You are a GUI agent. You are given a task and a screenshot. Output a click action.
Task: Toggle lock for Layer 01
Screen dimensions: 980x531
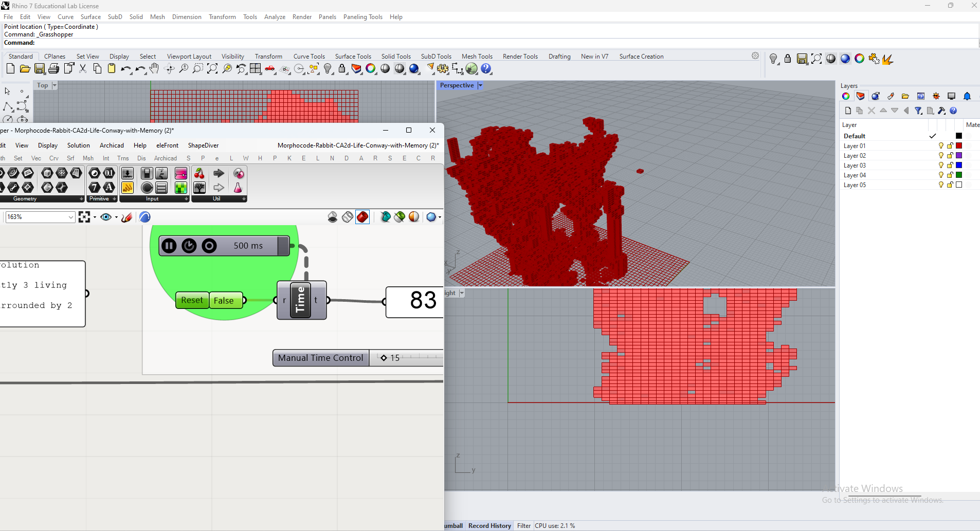pos(950,146)
